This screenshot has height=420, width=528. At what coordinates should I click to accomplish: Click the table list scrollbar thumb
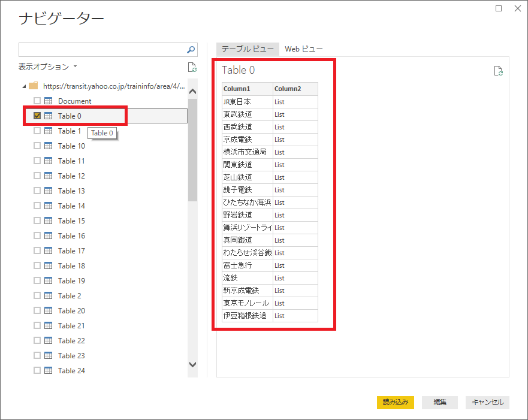point(192,150)
